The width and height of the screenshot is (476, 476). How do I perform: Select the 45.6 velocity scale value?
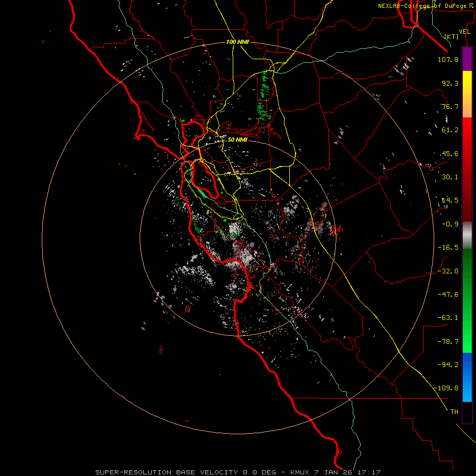[450, 153]
